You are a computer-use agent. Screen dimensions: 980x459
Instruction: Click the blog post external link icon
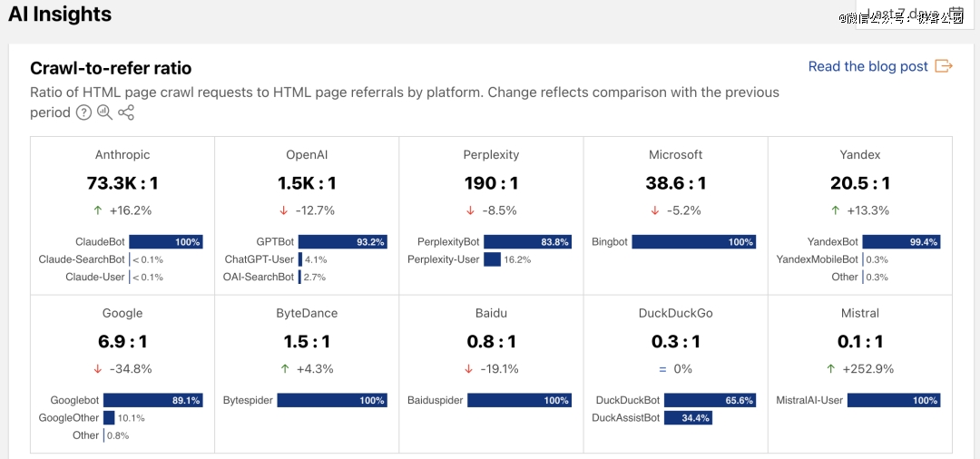(944, 66)
